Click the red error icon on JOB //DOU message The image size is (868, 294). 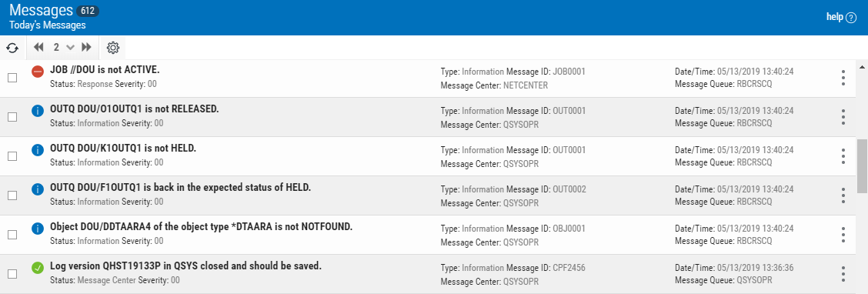click(38, 72)
